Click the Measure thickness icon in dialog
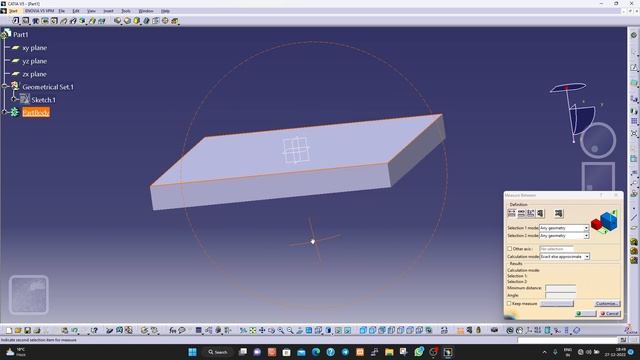 pos(558,213)
